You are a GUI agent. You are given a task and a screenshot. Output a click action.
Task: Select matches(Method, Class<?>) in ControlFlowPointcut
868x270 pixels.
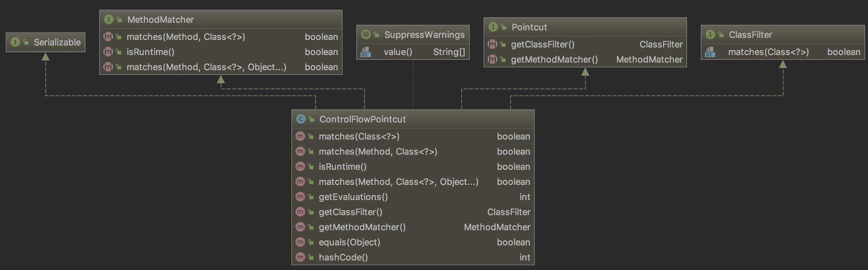pos(378,151)
